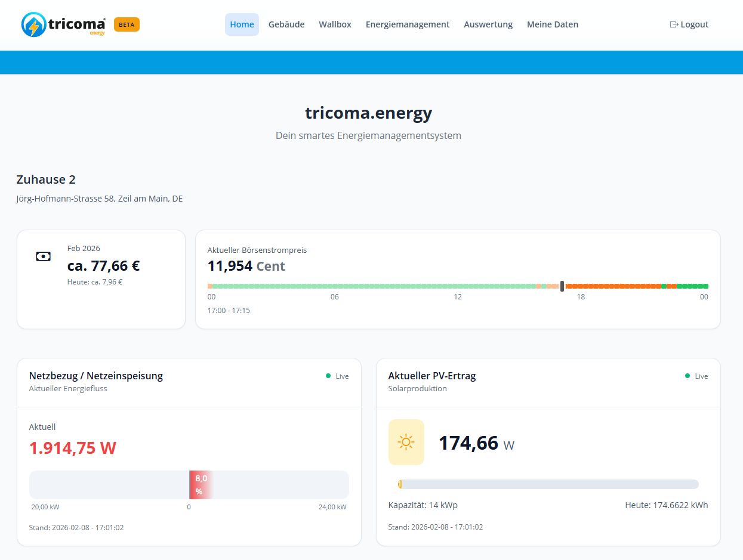Click green Live dot in PV-Ertrag card
The height and width of the screenshot is (560, 743).
687,376
